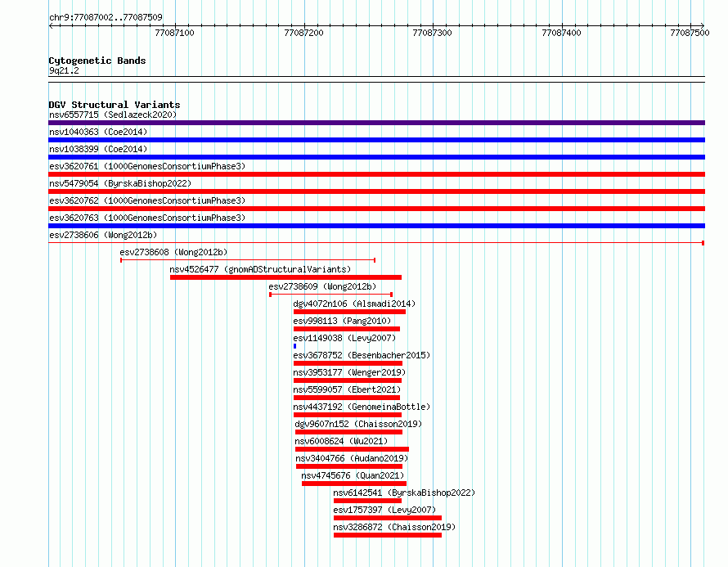Image resolution: width=728 pixels, height=567 pixels.
Task: Click the nsv3953177 (Wenger2019) label
Action: [349, 372]
